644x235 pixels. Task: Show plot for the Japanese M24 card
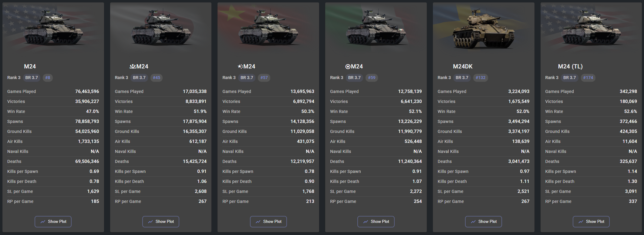click(x=161, y=222)
